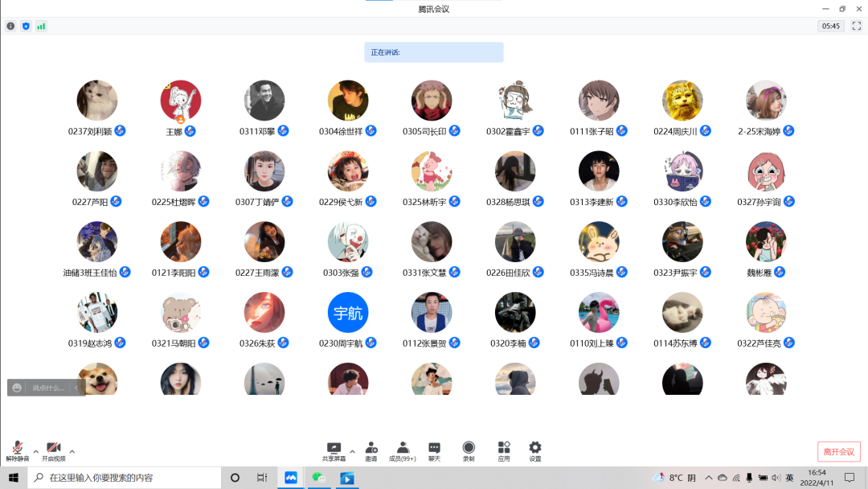Collapse the quick chat box arrow
The height and width of the screenshot is (489, 868).
[x=76, y=388]
